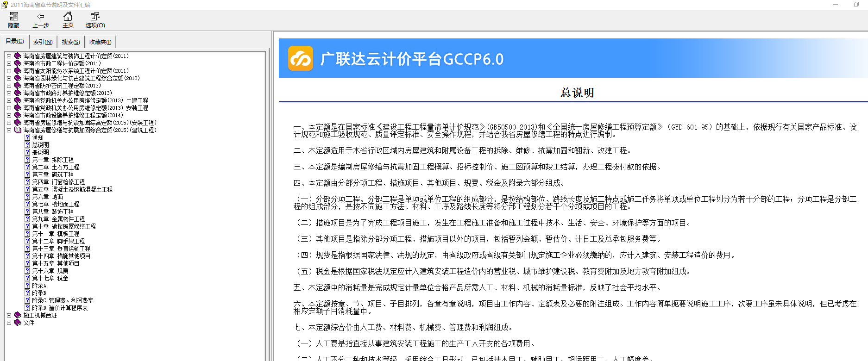Open topic 第十七章 税金

click(x=50, y=278)
